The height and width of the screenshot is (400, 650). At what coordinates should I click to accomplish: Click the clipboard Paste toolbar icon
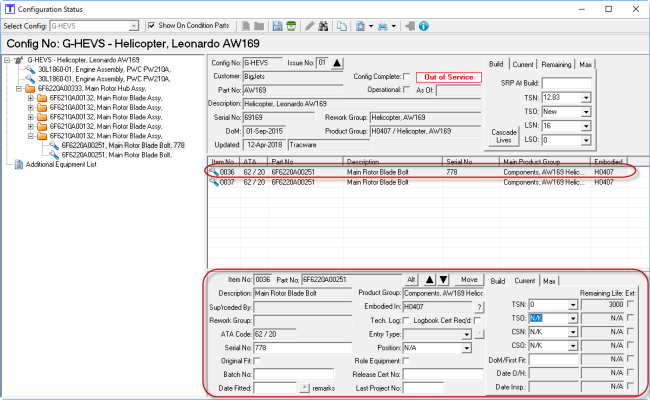point(360,26)
